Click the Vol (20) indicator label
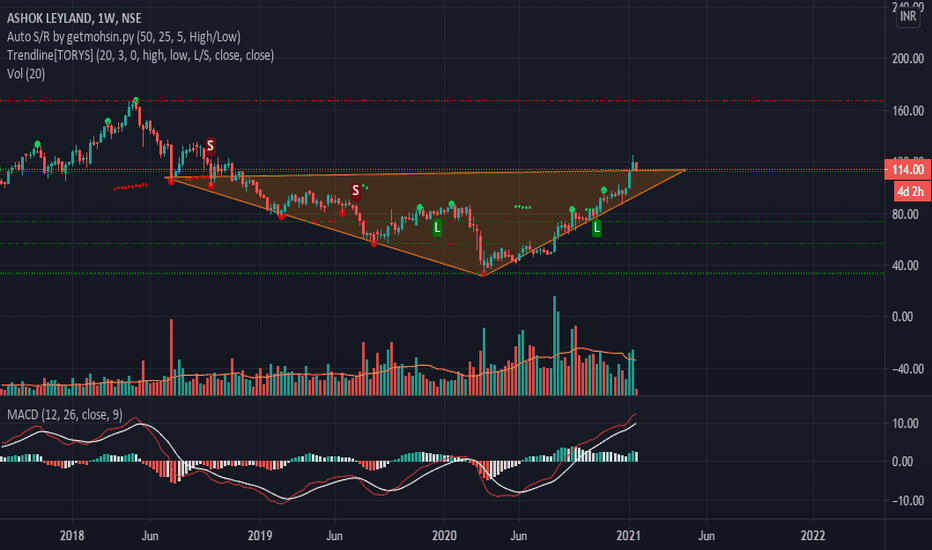The image size is (932, 550). 26,74
